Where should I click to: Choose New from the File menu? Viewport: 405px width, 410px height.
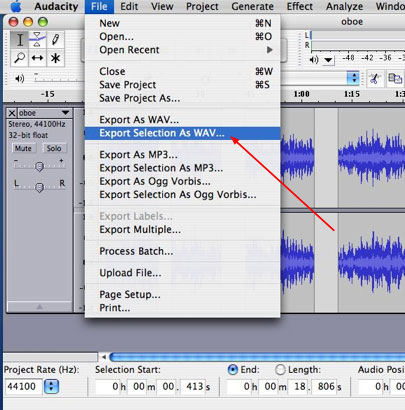[x=183, y=23]
